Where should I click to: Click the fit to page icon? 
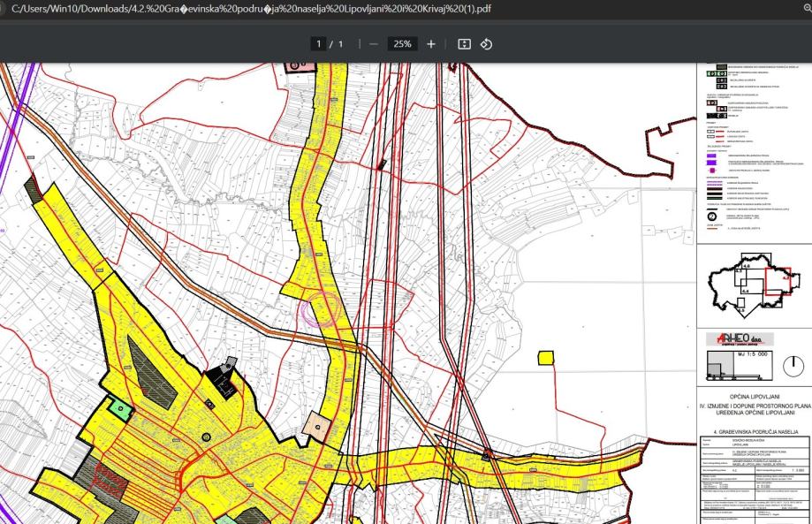(x=464, y=44)
